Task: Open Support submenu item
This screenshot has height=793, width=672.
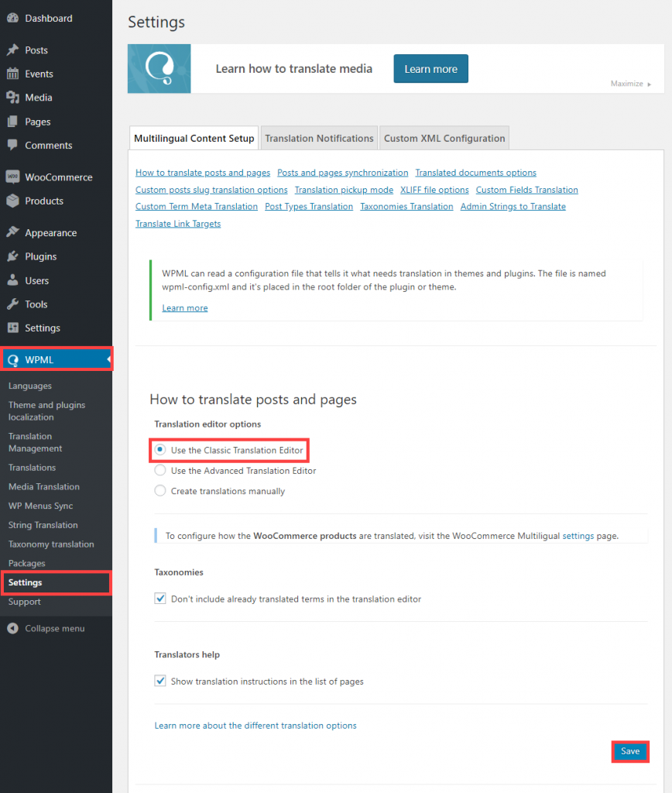Action: coord(24,602)
